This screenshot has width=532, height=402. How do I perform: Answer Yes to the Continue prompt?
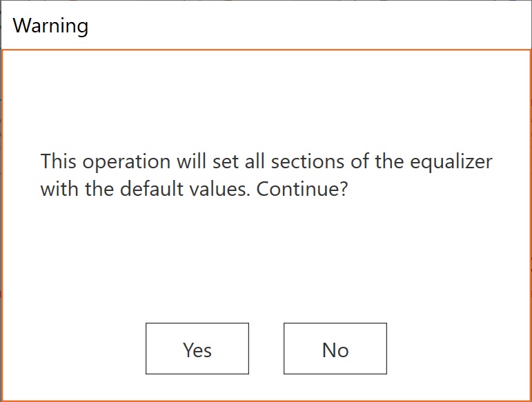(197, 349)
